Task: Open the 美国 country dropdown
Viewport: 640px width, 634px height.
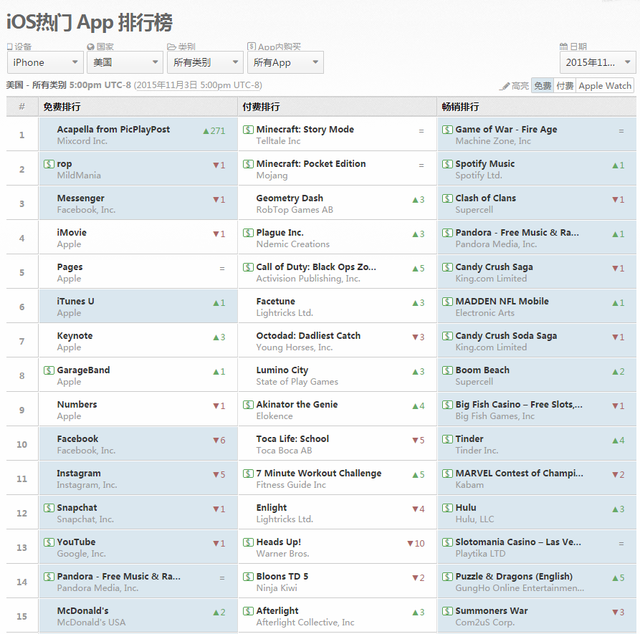Action: (x=125, y=62)
